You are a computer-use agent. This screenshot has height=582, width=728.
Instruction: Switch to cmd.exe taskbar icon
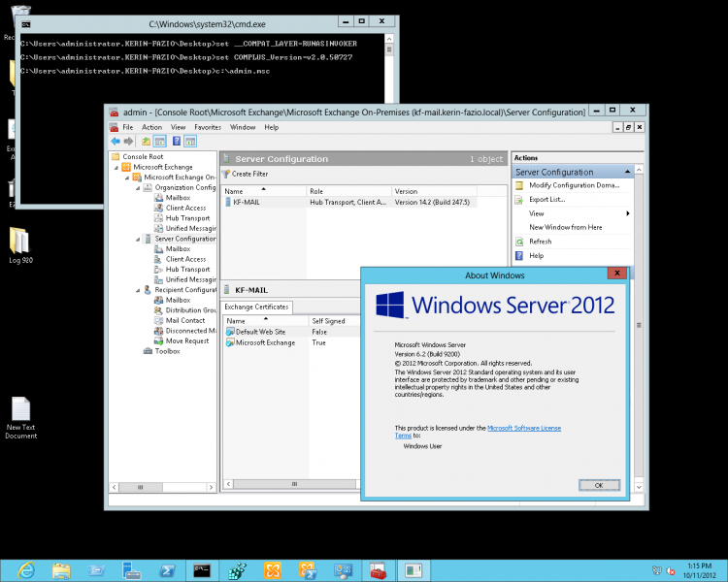[x=202, y=570]
